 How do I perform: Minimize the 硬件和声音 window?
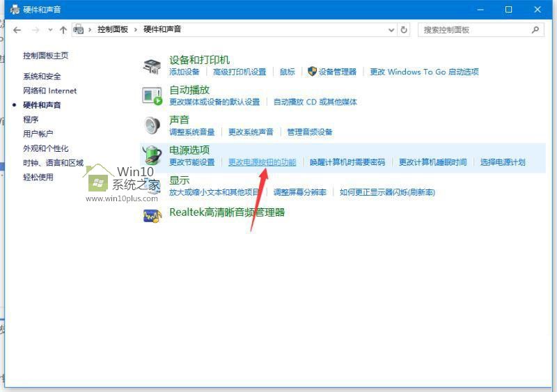point(480,10)
